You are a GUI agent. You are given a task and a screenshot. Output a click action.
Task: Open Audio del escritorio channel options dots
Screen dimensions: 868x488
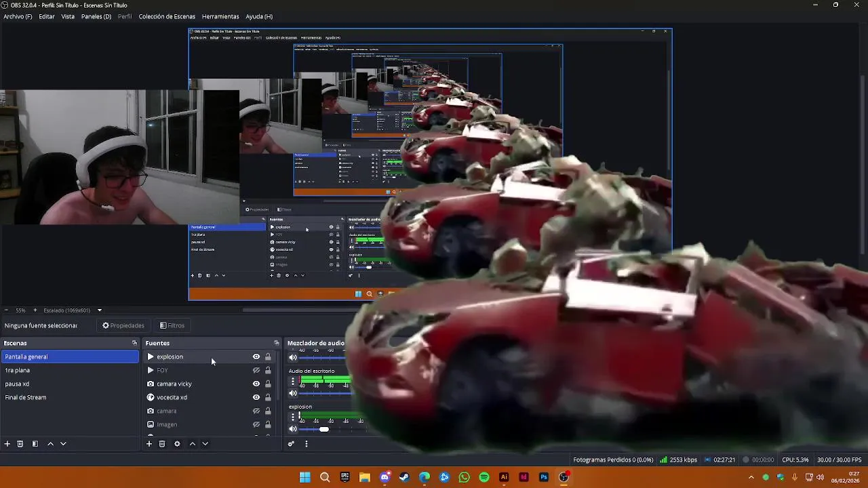pos(293,381)
